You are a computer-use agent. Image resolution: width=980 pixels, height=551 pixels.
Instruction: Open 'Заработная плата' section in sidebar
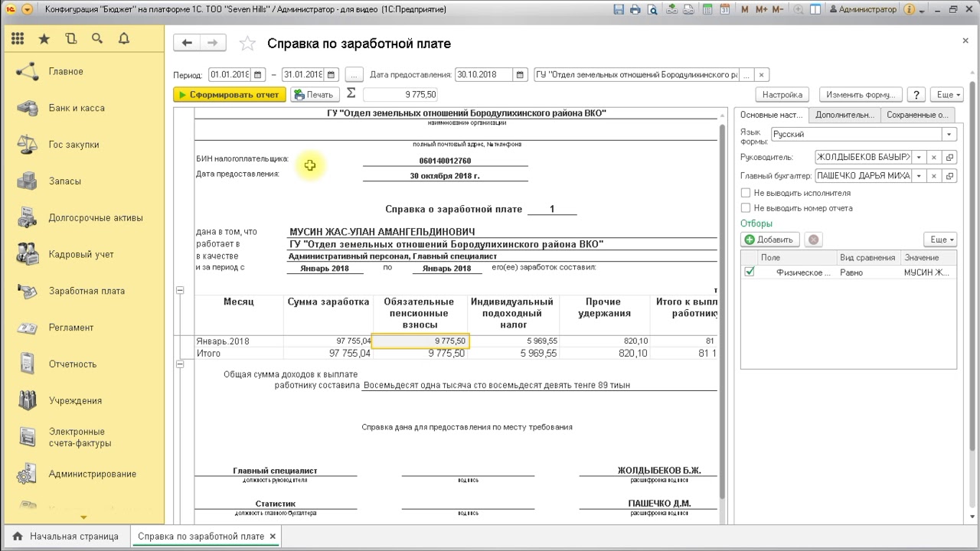(87, 291)
